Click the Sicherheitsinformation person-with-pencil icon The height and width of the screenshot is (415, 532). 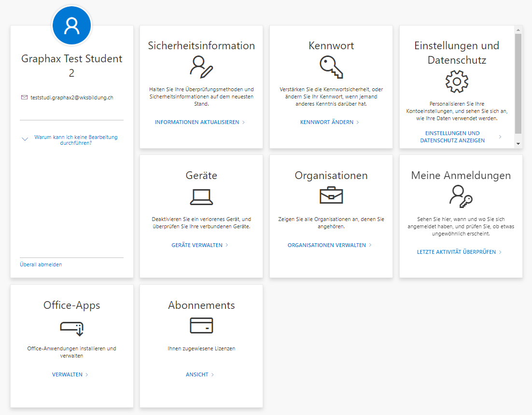coord(201,67)
